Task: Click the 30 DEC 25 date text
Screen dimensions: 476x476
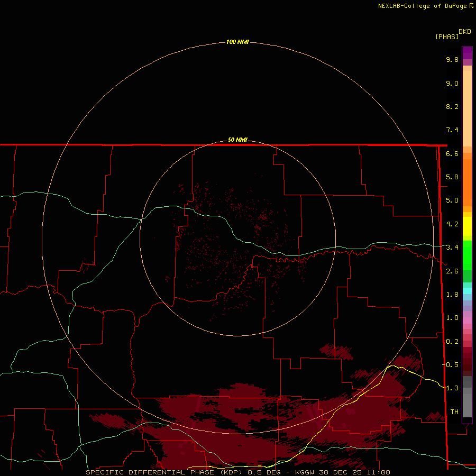Action: tap(340, 472)
